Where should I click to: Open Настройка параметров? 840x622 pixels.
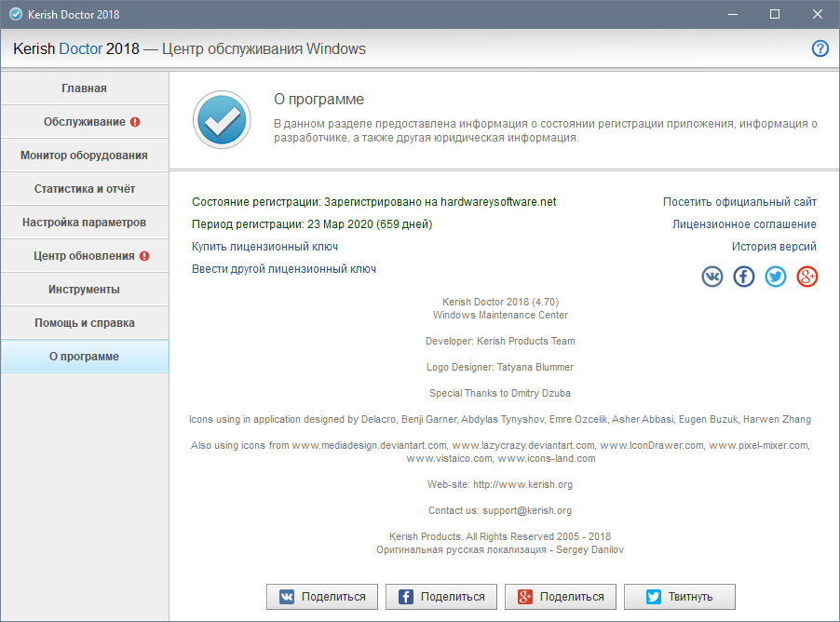85,223
